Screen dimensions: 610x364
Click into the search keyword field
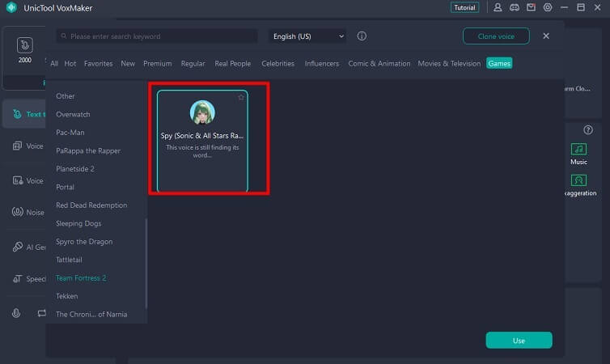[x=157, y=36]
